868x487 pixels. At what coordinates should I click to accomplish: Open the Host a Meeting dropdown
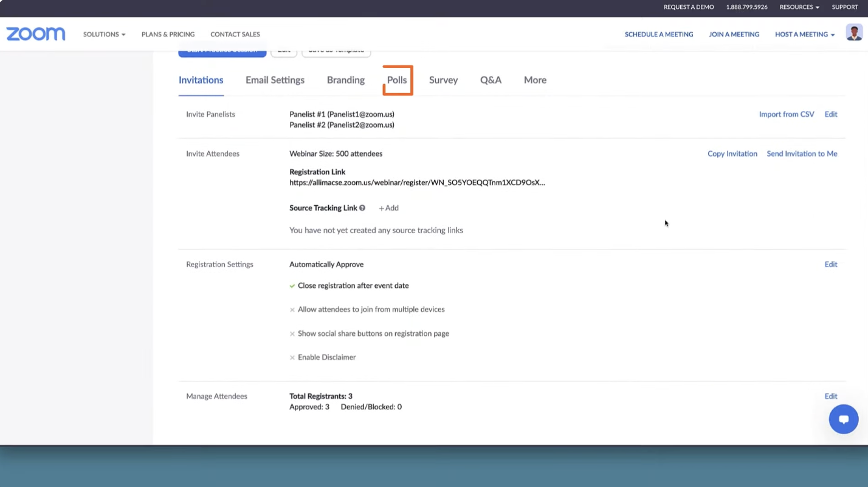pos(804,35)
